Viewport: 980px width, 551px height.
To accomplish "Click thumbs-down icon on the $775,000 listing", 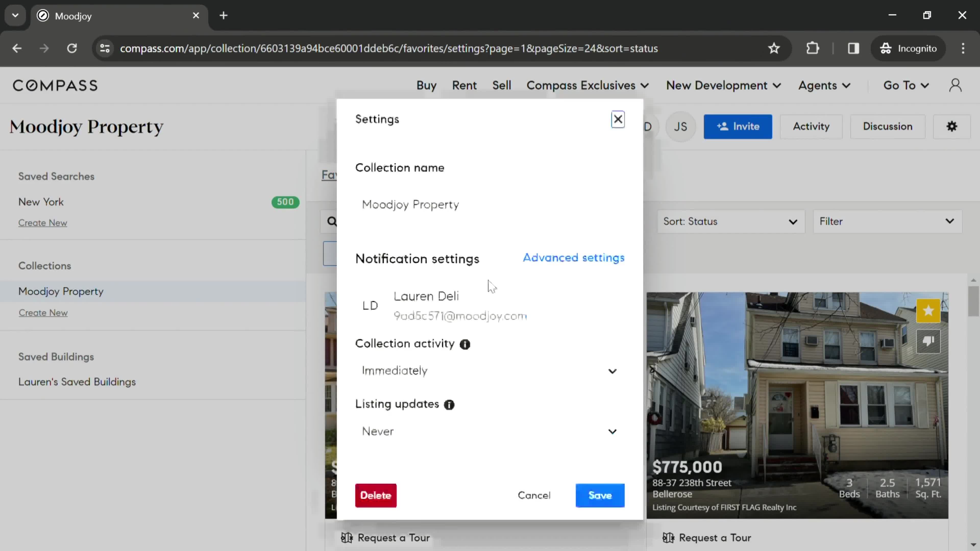I will [928, 341].
